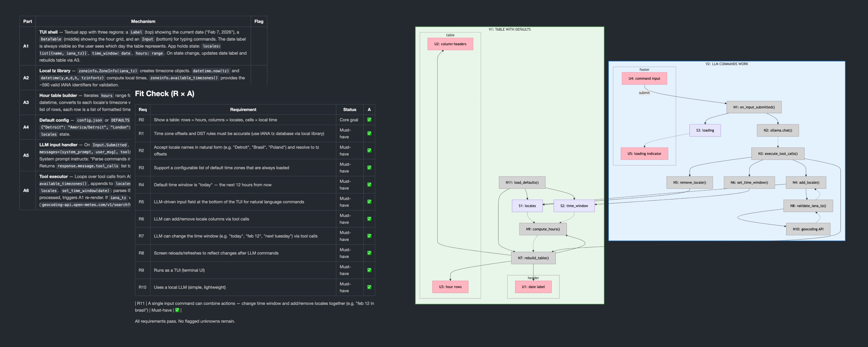Screen dimensions: 868x347
Task: Click the V2: LLM COMMANDS WORK title
Action: 727,64
